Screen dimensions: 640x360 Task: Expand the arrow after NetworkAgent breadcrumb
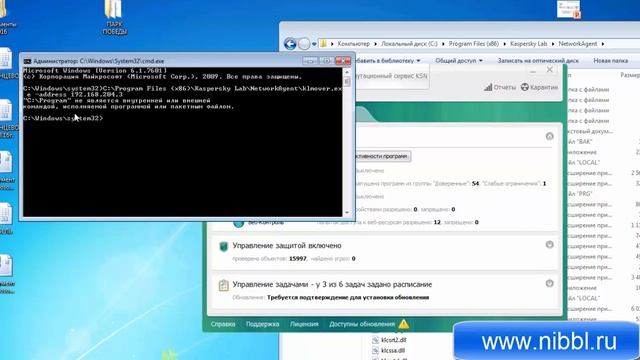coord(603,44)
